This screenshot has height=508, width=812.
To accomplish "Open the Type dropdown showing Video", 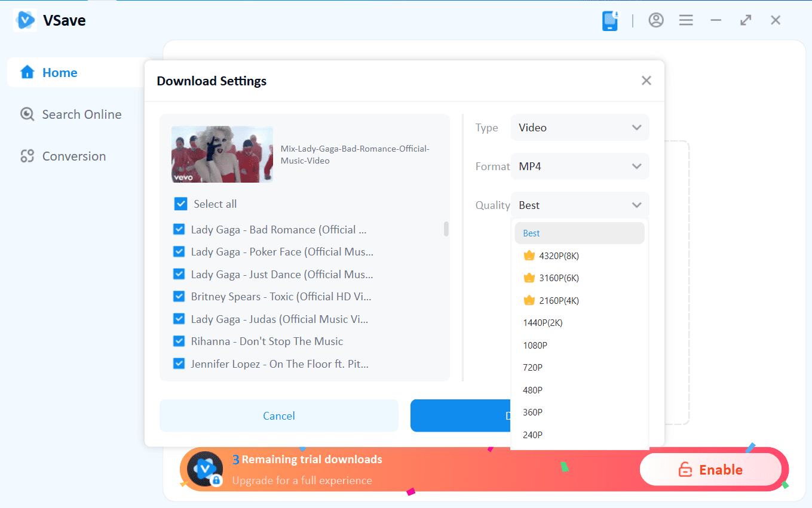I will tap(580, 128).
